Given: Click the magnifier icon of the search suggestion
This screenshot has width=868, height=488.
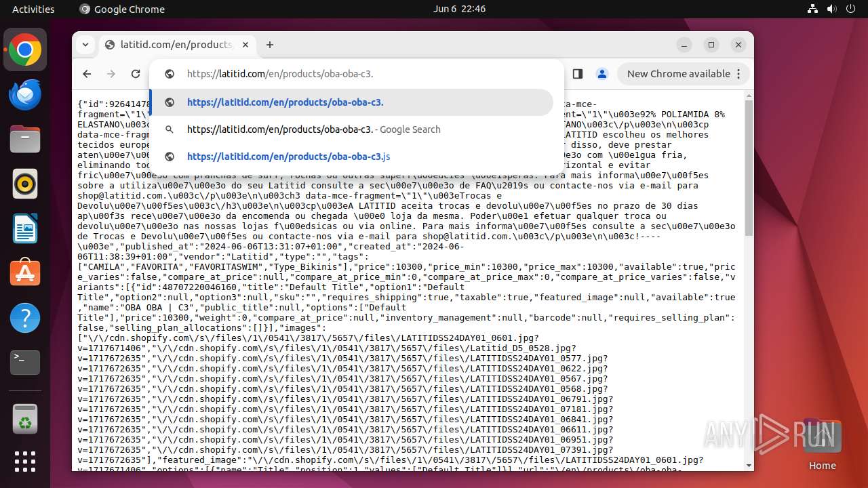Looking at the screenshot, I should click(170, 129).
